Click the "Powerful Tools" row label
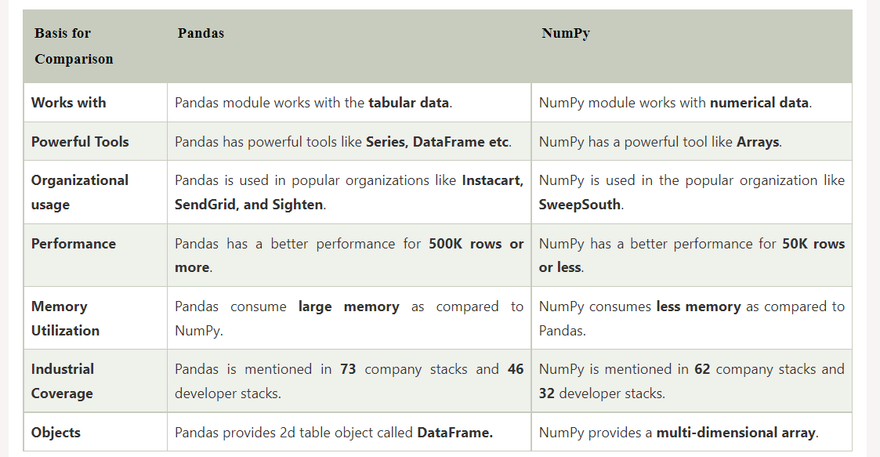 click(x=80, y=142)
